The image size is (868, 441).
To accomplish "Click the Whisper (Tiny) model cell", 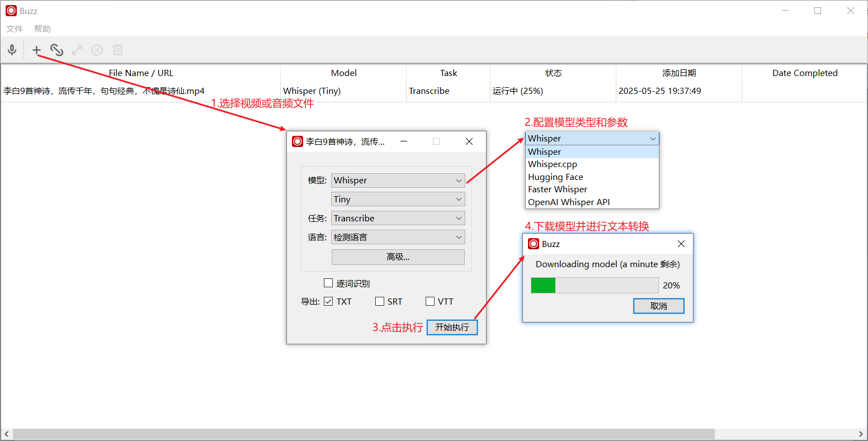I will [x=343, y=91].
